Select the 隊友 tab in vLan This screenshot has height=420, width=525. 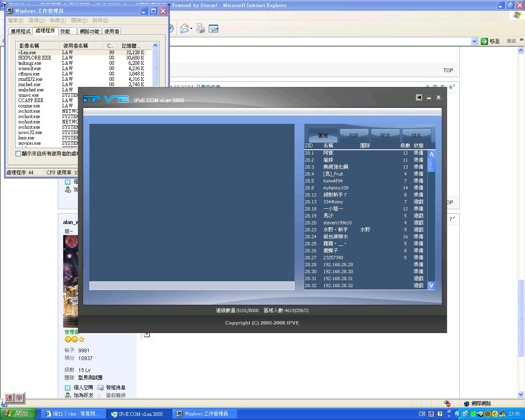coord(385,135)
